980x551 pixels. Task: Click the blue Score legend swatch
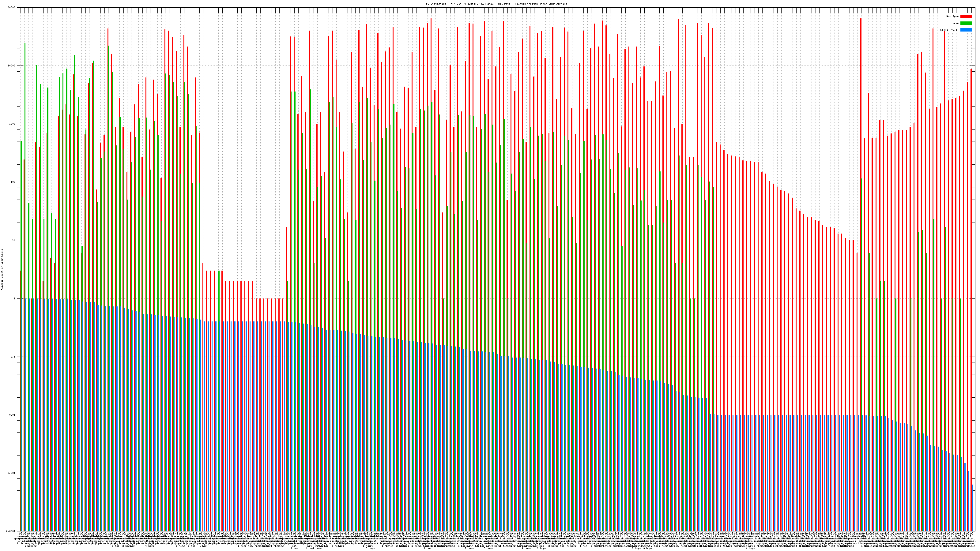(x=966, y=30)
